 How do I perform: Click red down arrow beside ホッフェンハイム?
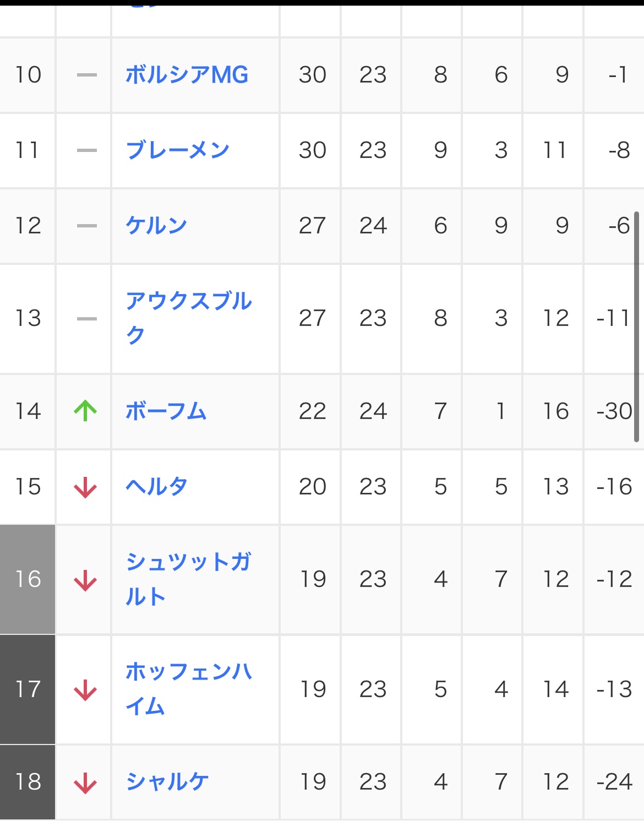(x=85, y=690)
